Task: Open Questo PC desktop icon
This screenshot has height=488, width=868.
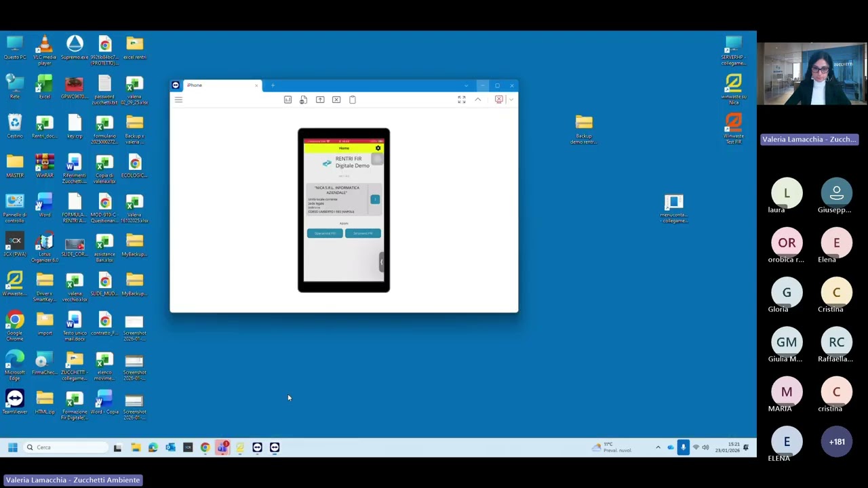Action: pos(15,48)
